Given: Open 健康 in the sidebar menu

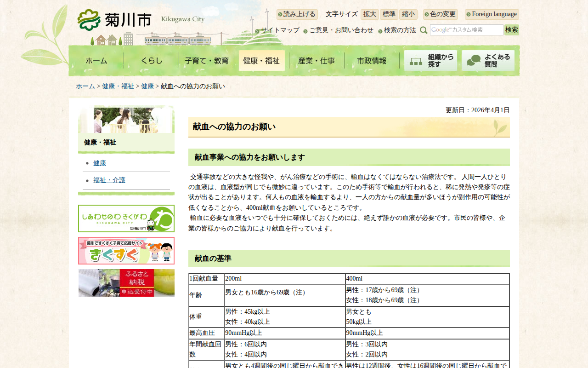Looking at the screenshot, I should 100,163.
